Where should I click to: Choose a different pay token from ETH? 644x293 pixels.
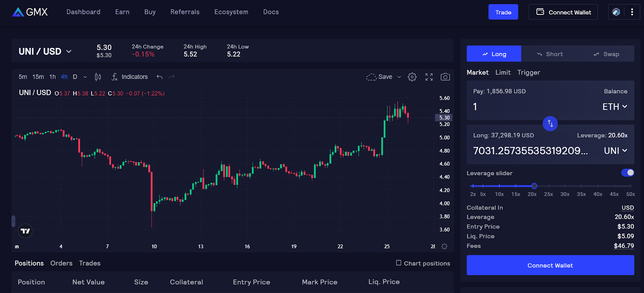pyautogui.click(x=615, y=107)
